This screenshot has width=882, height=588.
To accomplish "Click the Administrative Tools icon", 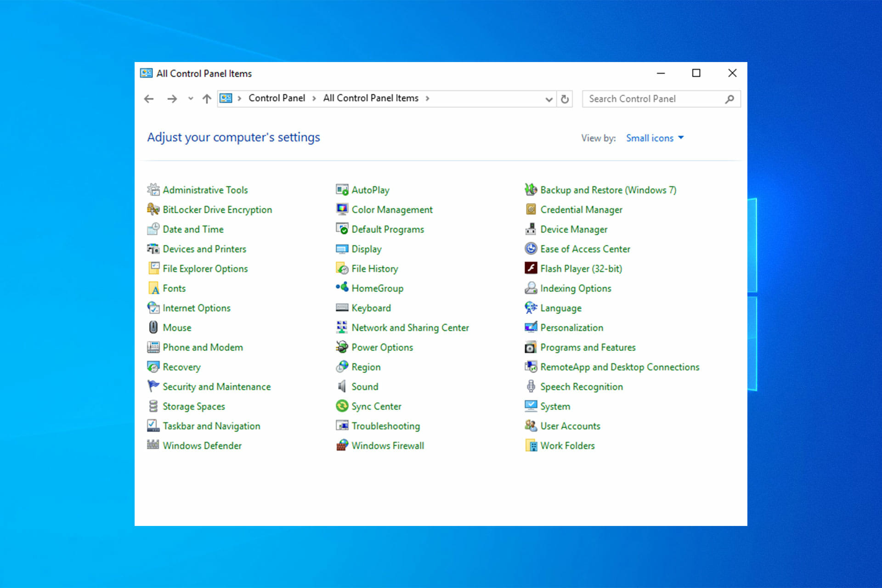I will click(x=153, y=190).
